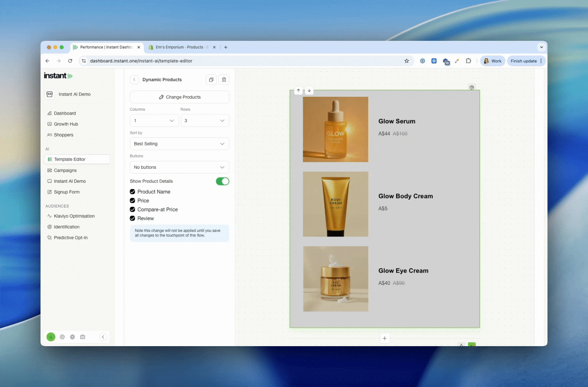Viewport: 588px width, 387px height.
Task: Expand the Sort by Best Selling dropdown
Action: click(179, 144)
